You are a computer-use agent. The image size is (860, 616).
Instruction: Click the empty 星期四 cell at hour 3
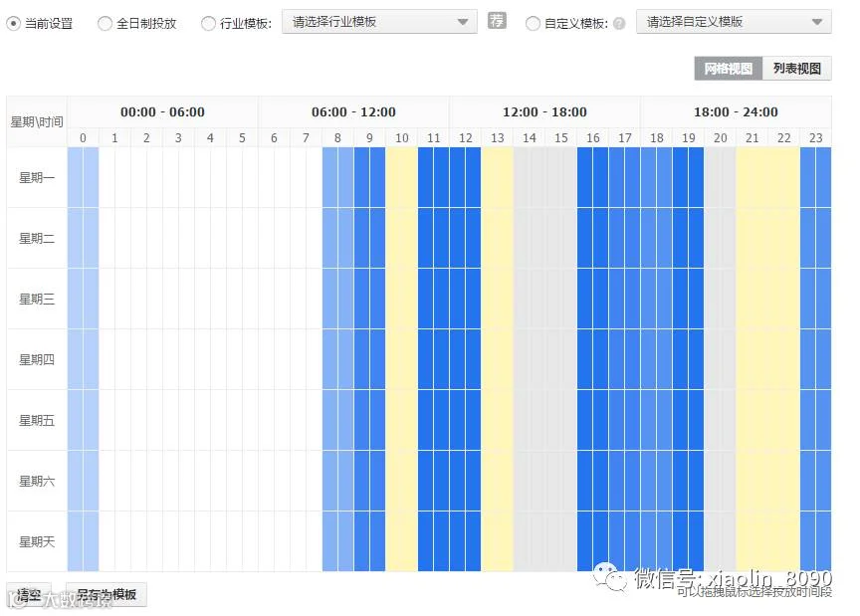click(178, 359)
